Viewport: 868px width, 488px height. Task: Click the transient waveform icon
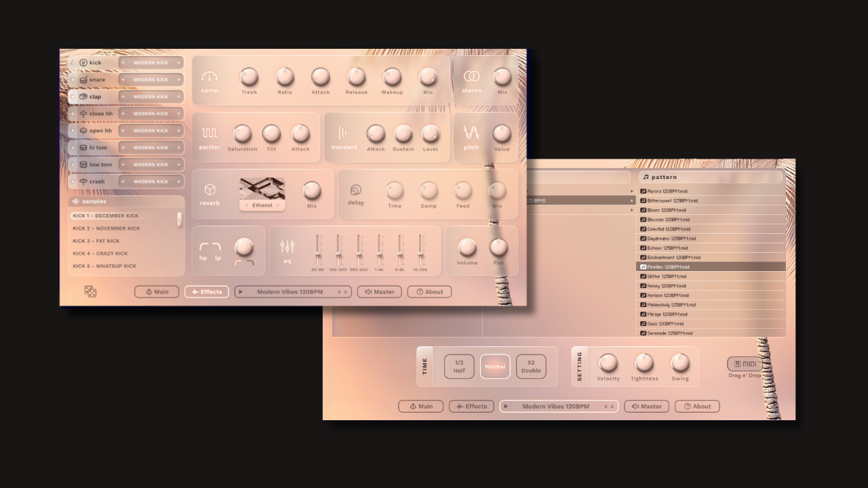344,133
